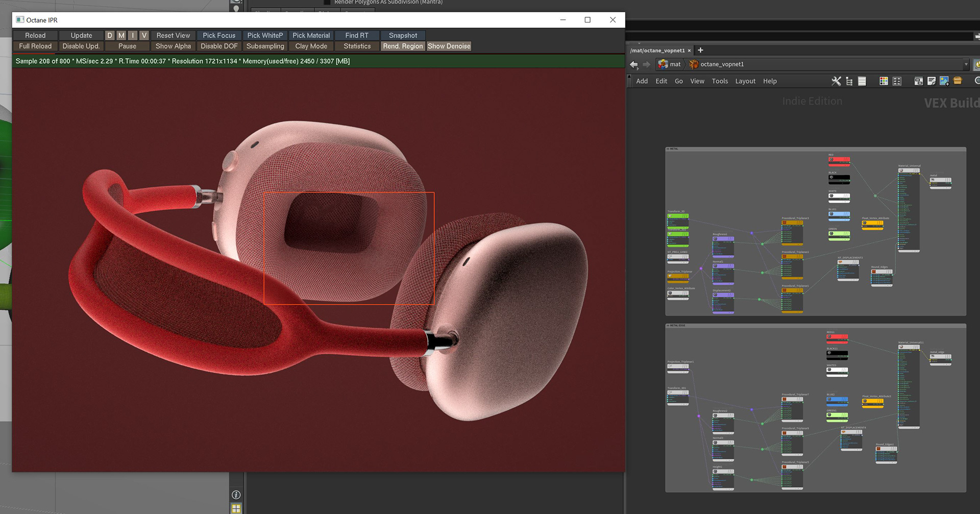980x514 pixels.
Task: Click the Reload button in Octane IPR
Action: click(x=35, y=35)
